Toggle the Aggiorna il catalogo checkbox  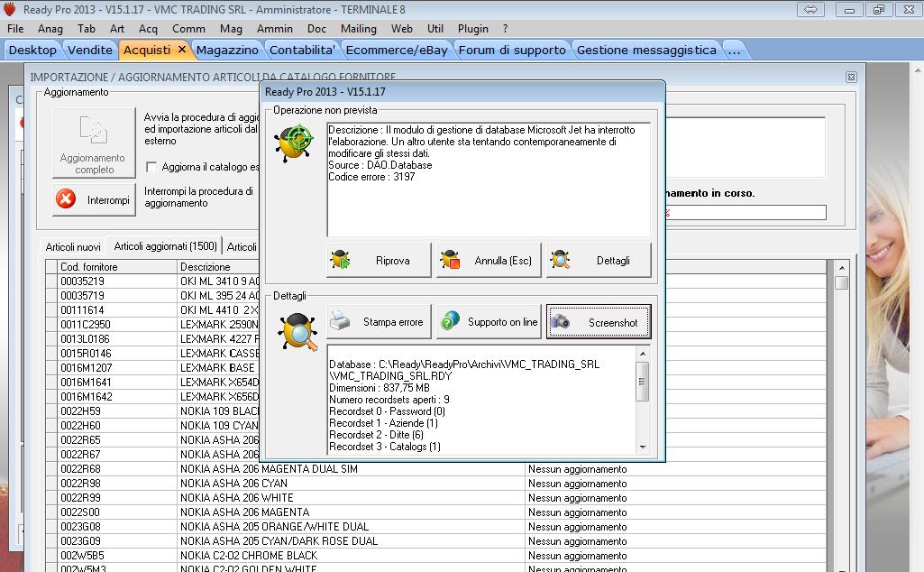[x=151, y=167]
